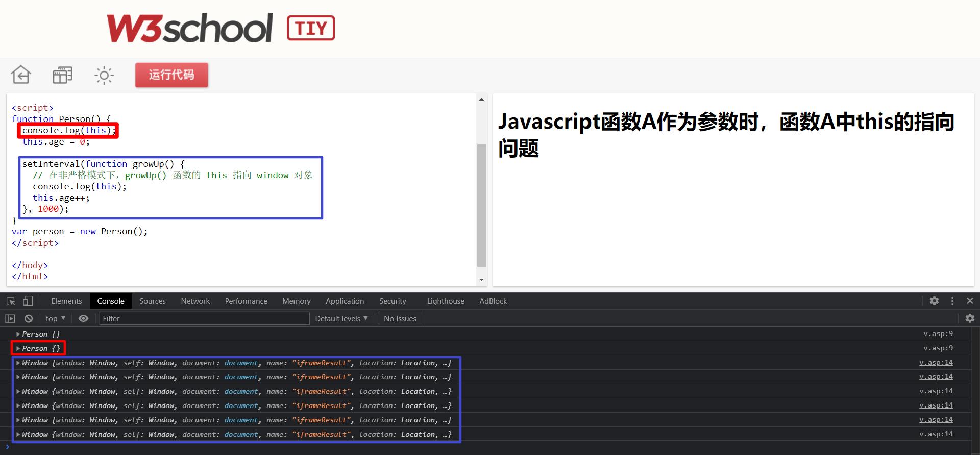This screenshot has width=980, height=455.
Task: Open the Security tab
Action: 393,301
